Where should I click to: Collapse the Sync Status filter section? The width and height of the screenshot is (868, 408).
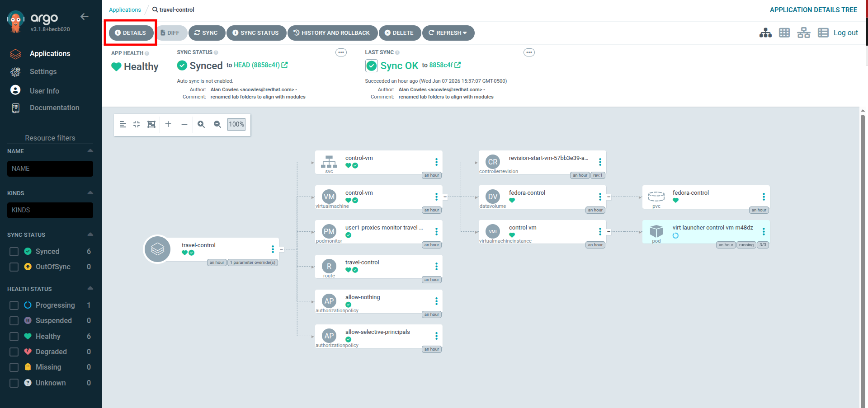90,234
